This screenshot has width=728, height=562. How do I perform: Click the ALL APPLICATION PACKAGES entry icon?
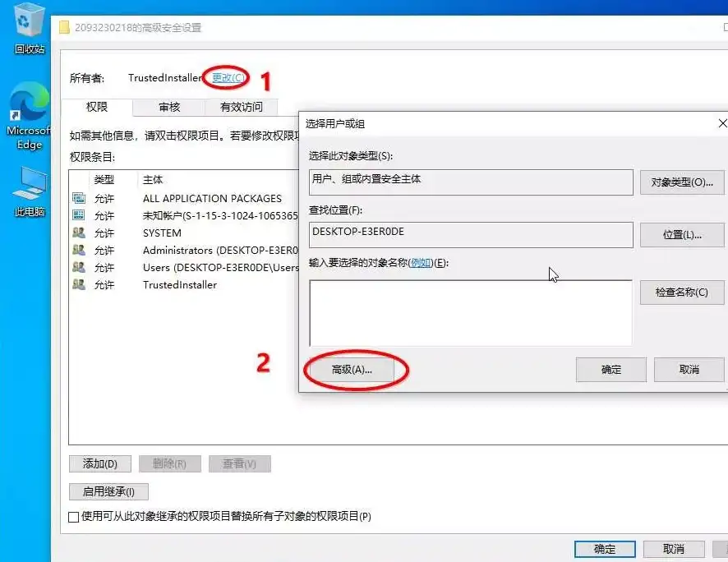point(79,198)
